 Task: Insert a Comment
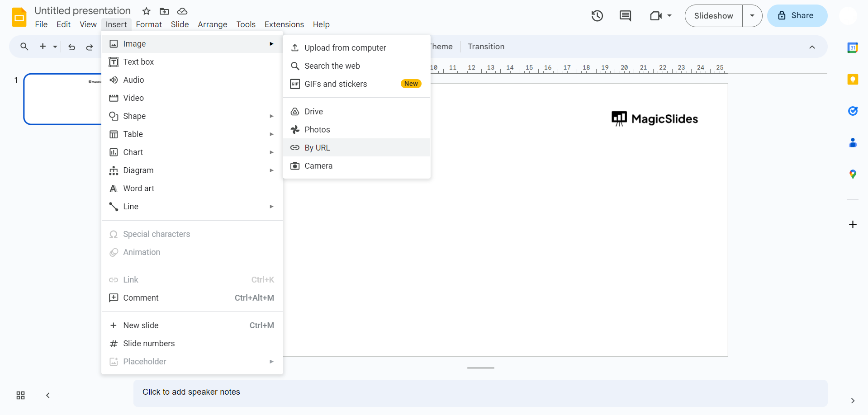192,298
